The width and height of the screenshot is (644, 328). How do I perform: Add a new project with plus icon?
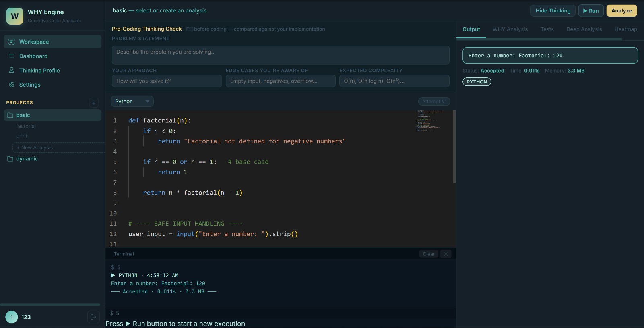coord(94,103)
